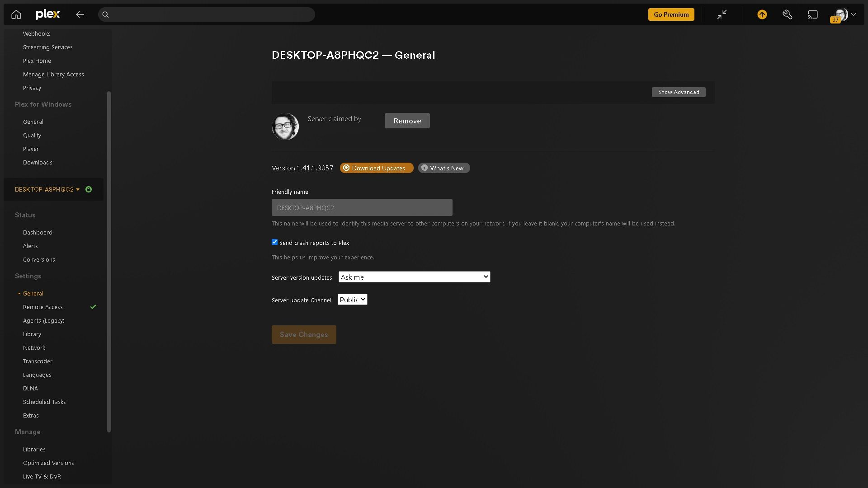The height and width of the screenshot is (488, 868).
Task: Open the Server version updates dropdown
Action: (x=414, y=277)
